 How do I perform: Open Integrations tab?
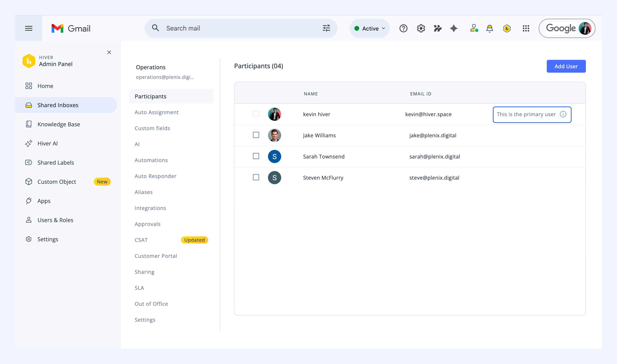150,208
